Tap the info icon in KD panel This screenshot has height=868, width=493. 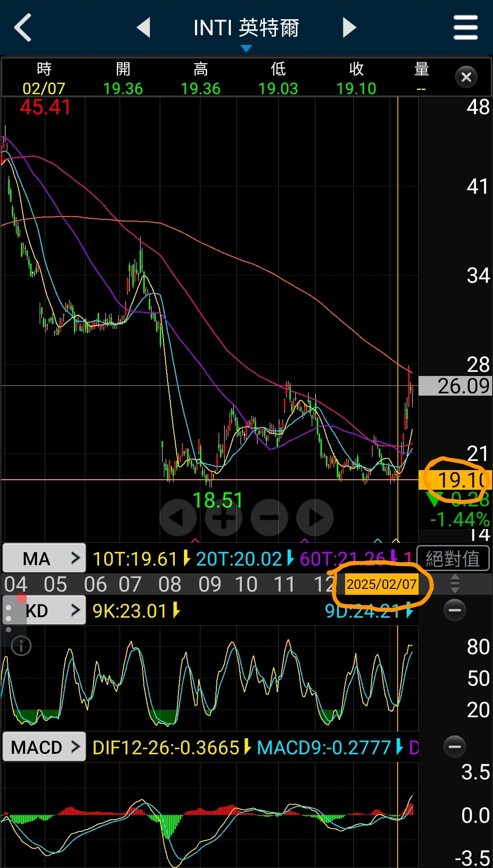[x=21, y=646]
